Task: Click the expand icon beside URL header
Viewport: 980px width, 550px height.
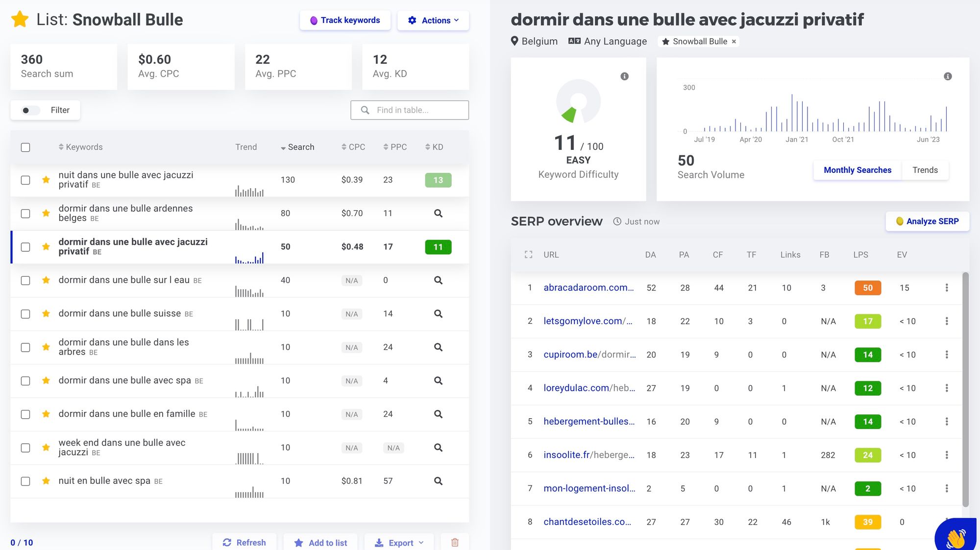Action: pyautogui.click(x=528, y=255)
